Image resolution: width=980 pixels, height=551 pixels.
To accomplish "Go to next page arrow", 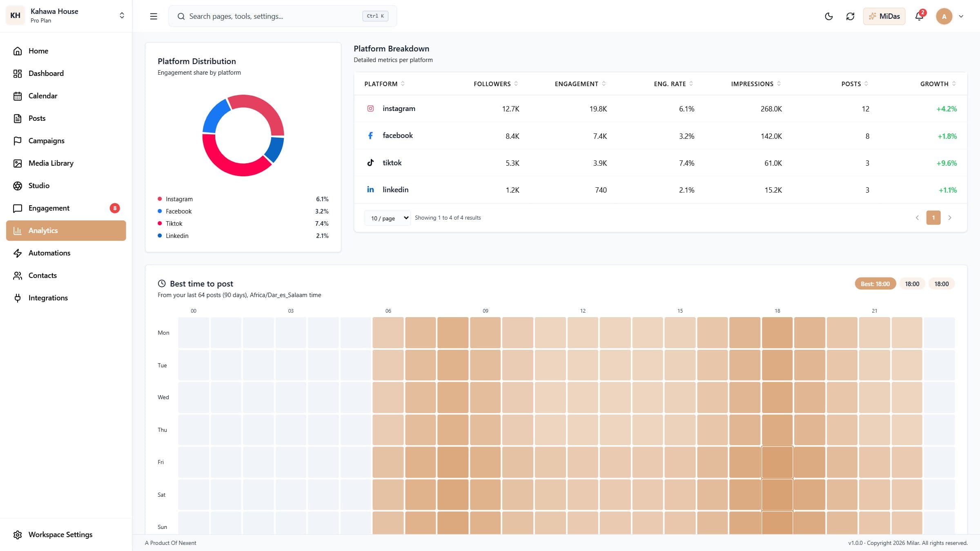I will pos(950,218).
